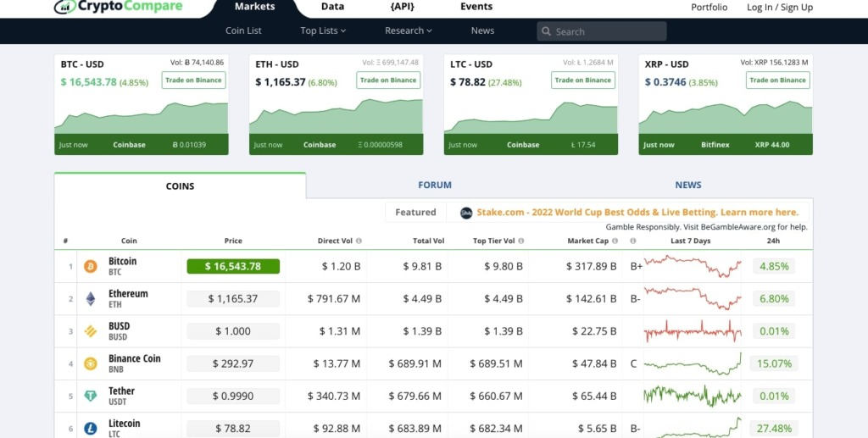The image size is (868, 438).
Task: Click the Total Vol column header
Action: [x=428, y=241]
